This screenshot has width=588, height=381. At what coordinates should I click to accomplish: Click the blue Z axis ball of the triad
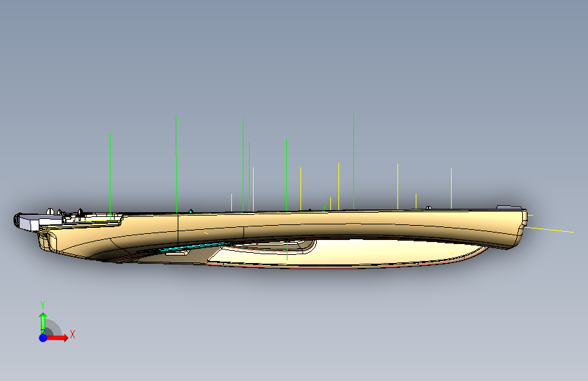coord(43,338)
